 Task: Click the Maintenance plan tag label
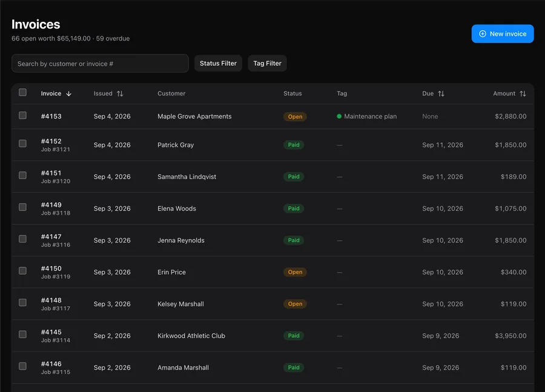370,116
